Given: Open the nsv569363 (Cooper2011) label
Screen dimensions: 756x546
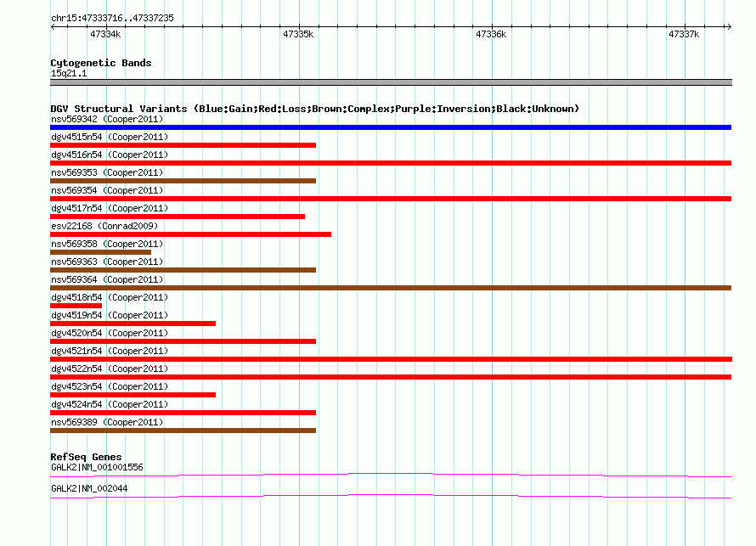Looking at the screenshot, I should [107, 262].
